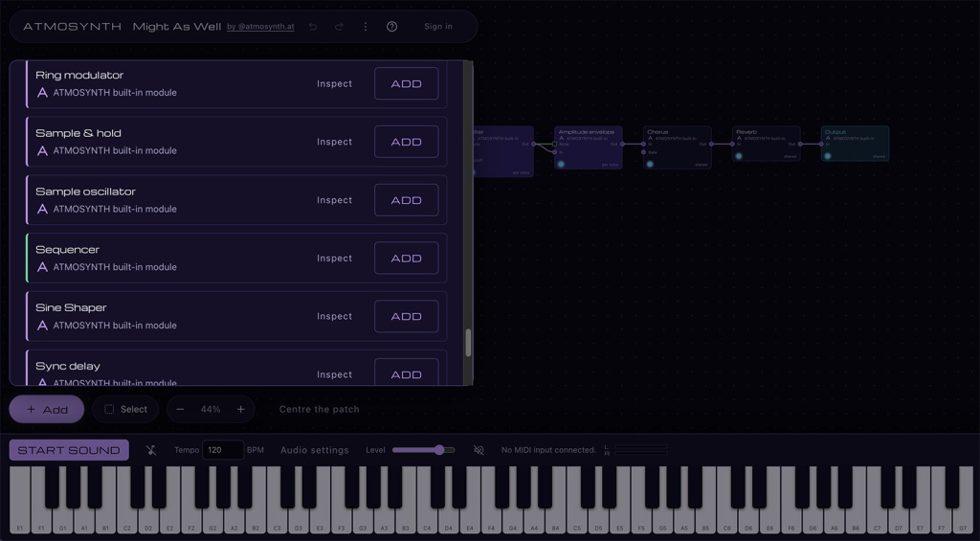Play the A2 piano key
The width and height of the screenshot is (980, 541).
point(234,519)
